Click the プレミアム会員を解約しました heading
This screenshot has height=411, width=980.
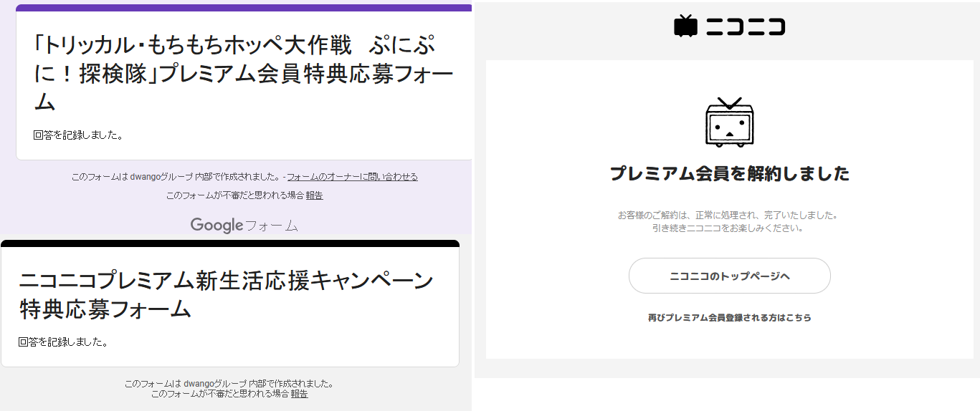click(x=729, y=173)
